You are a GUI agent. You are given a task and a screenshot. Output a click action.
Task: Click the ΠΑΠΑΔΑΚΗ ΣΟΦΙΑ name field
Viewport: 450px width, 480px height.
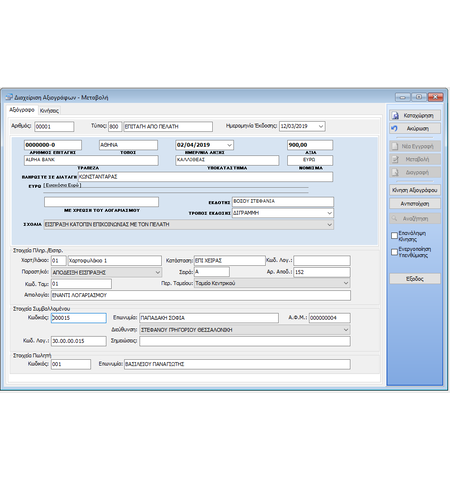pyautogui.click(x=209, y=318)
